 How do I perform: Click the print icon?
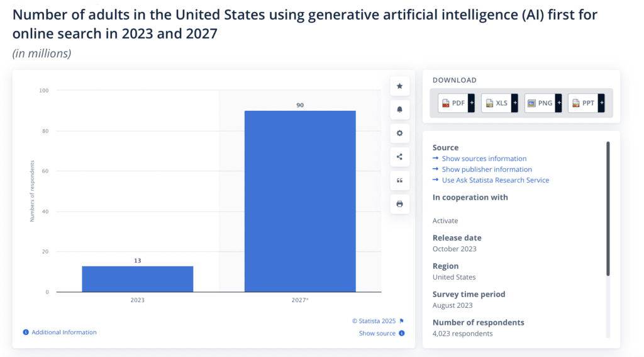(399, 204)
